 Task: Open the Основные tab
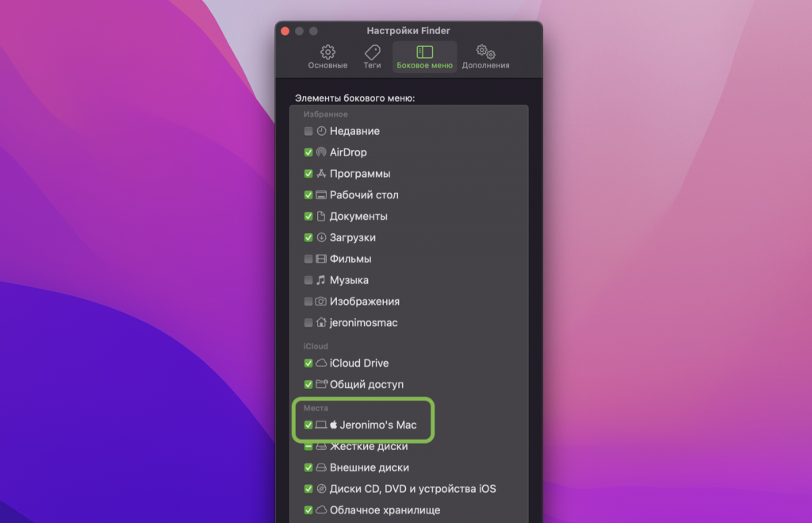327,57
